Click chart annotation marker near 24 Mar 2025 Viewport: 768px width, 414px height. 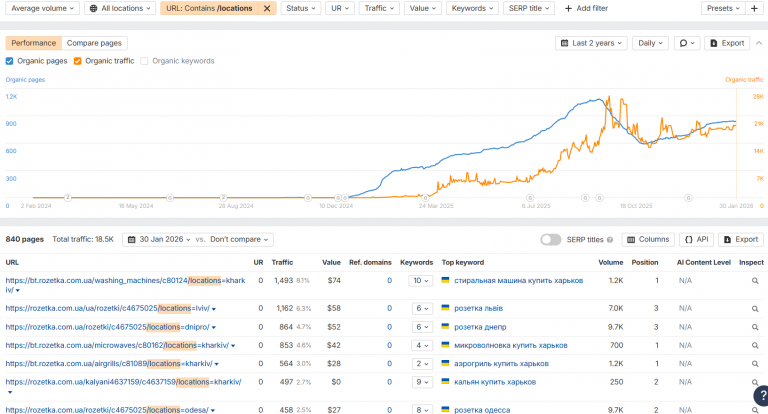pos(425,197)
